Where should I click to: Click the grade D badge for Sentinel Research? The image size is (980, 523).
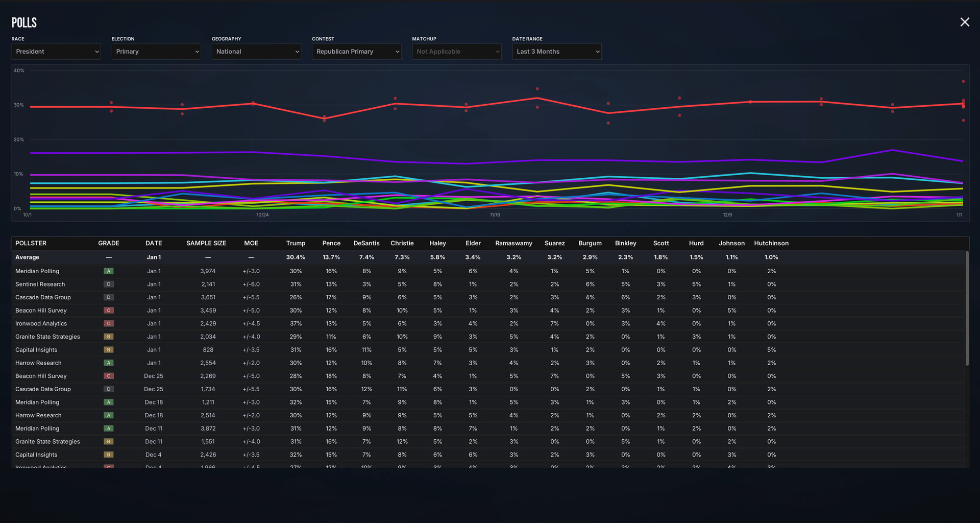click(109, 284)
